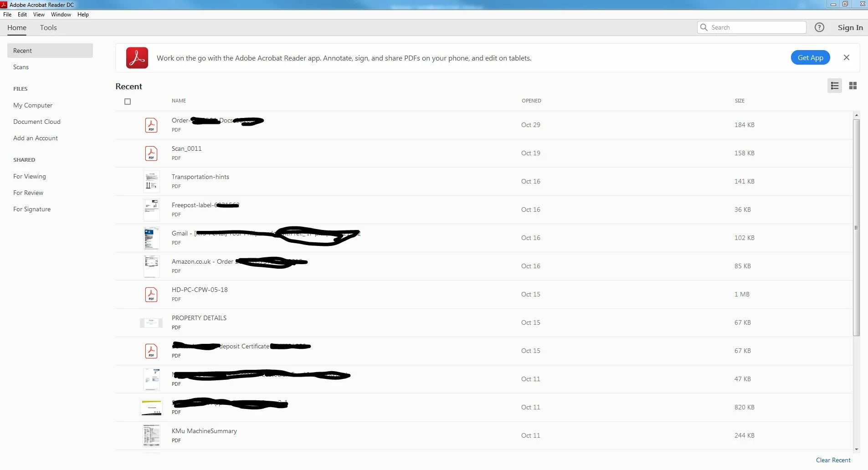The height and width of the screenshot is (470, 868).
Task: Click PDF icon of Scan_0011
Action: click(x=151, y=153)
